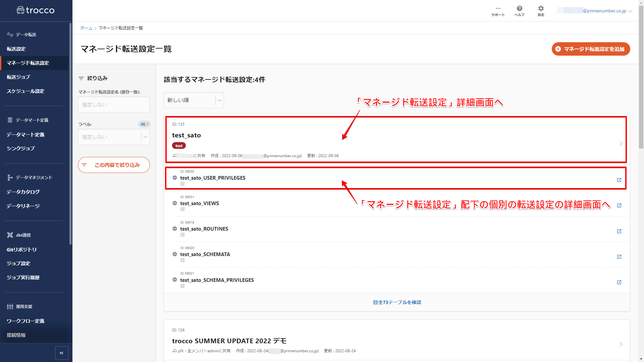The height and width of the screenshot is (362, 644).
Task: Click the 運用支援 section icon
Action: coord(10,306)
